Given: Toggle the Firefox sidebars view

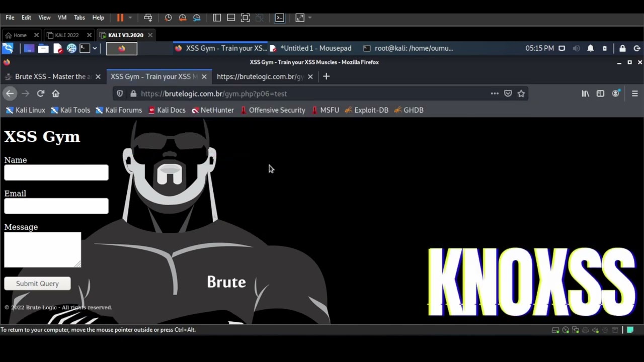Looking at the screenshot, I should (x=600, y=94).
